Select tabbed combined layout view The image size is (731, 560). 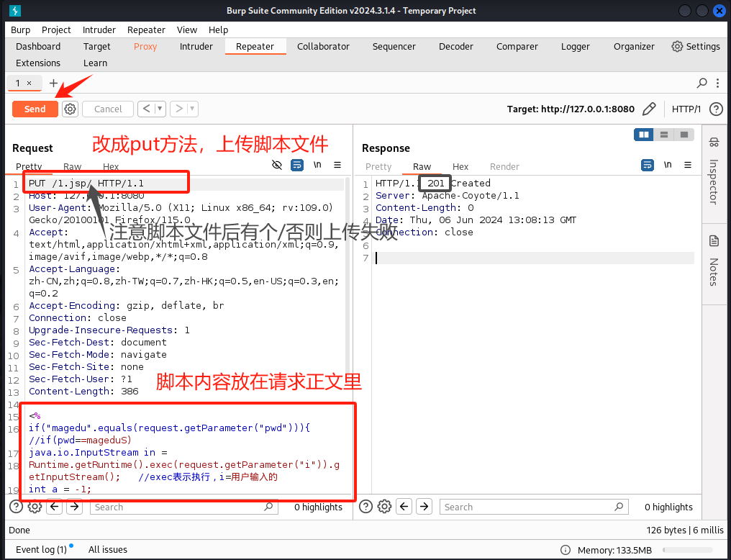(684, 135)
